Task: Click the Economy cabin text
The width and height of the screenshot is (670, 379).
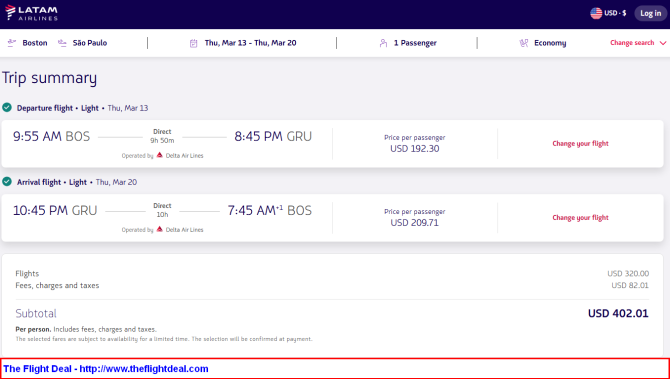Action: click(x=550, y=43)
